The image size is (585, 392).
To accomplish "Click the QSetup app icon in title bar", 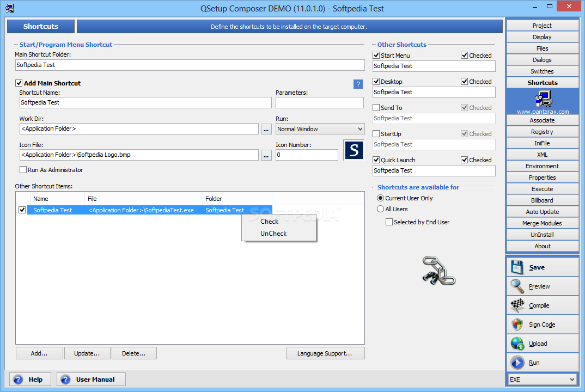I will pos(10,8).
